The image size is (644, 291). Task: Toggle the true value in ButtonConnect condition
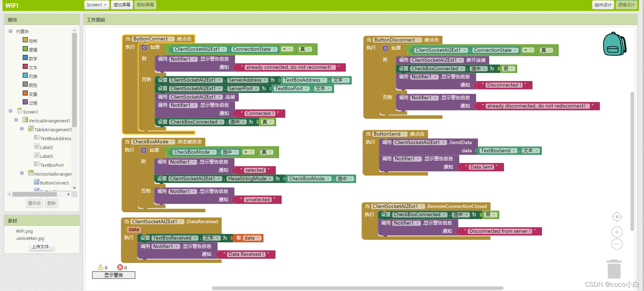[x=305, y=49]
